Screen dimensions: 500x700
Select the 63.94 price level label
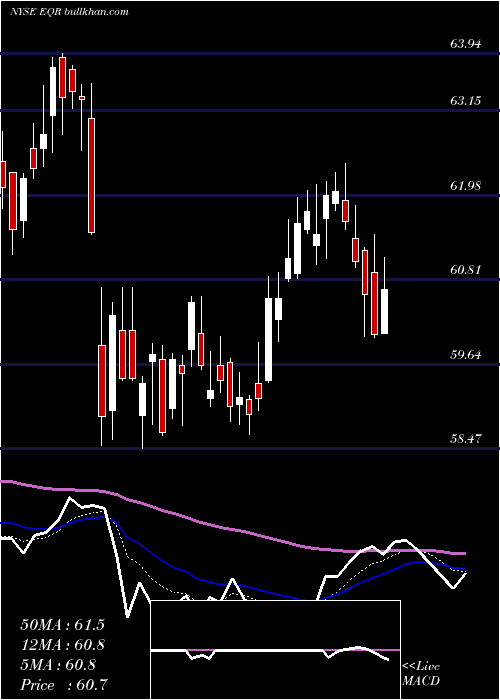pos(466,44)
